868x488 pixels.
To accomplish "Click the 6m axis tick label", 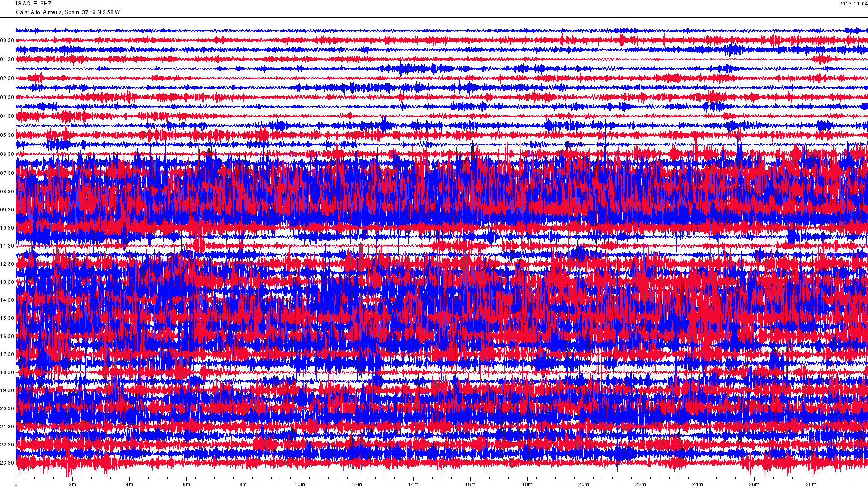I will click(186, 485).
